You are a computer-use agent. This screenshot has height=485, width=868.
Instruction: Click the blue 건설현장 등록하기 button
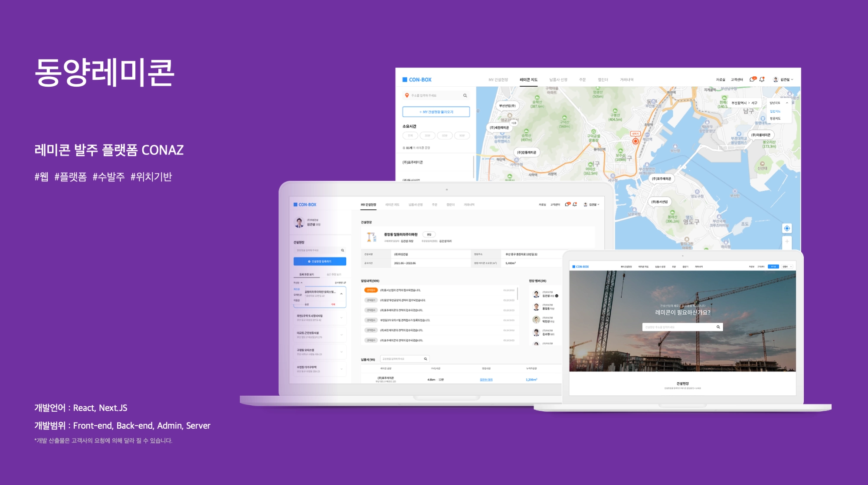(x=320, y=261)
